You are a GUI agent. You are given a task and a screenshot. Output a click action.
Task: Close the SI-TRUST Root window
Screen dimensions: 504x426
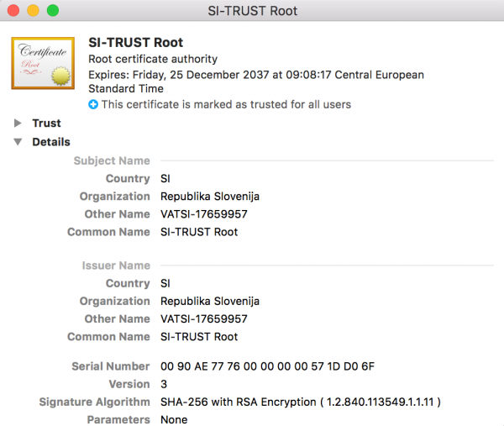click(x=13, y=11)
